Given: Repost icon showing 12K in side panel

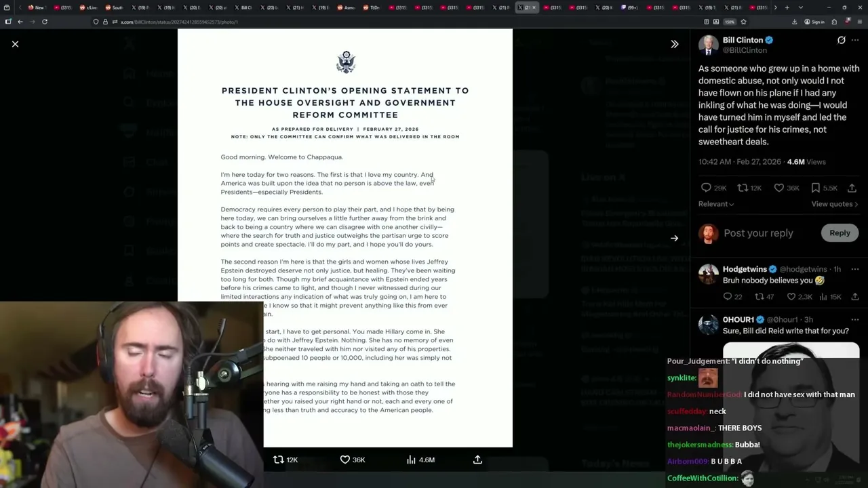Looking at the screenshot, I should [749, 188].
